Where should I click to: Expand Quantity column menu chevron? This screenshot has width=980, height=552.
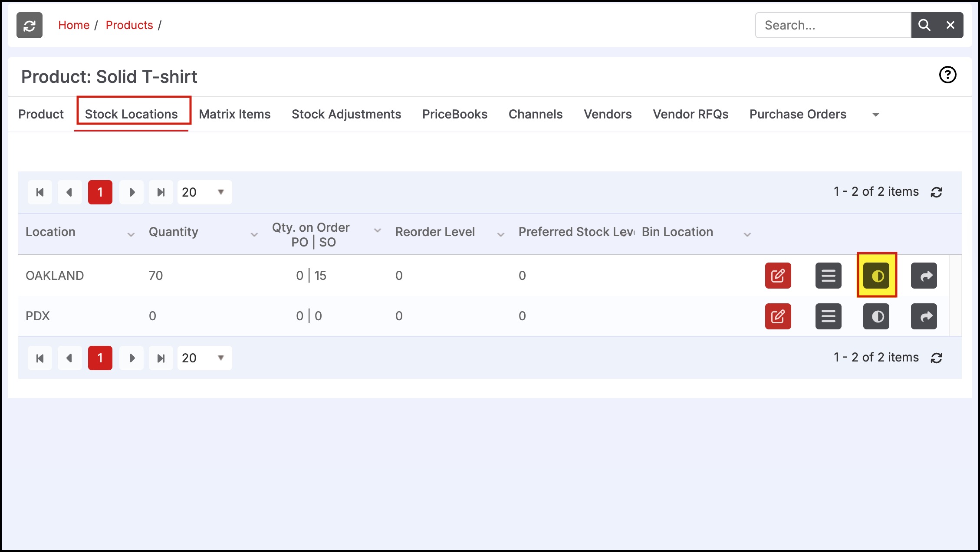tap(254, 234)
